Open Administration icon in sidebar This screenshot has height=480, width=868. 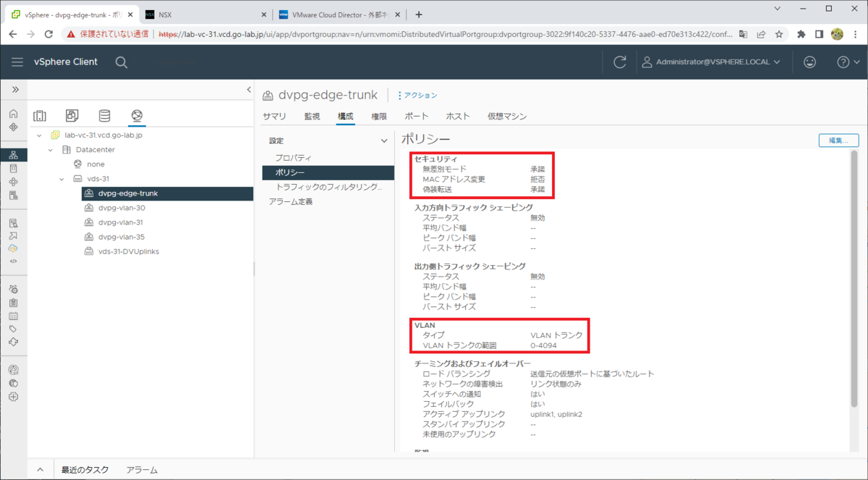point(14,290)
